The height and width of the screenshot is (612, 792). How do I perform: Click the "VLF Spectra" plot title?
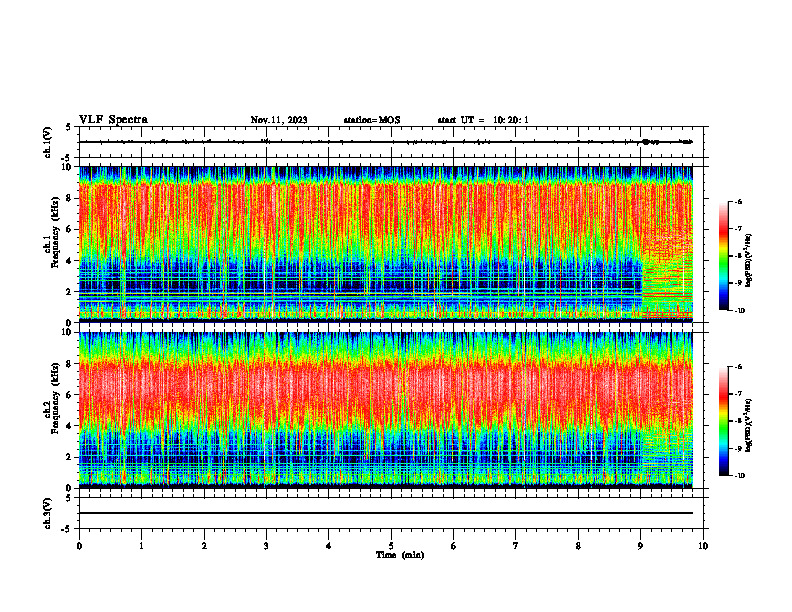pos(113,120)
